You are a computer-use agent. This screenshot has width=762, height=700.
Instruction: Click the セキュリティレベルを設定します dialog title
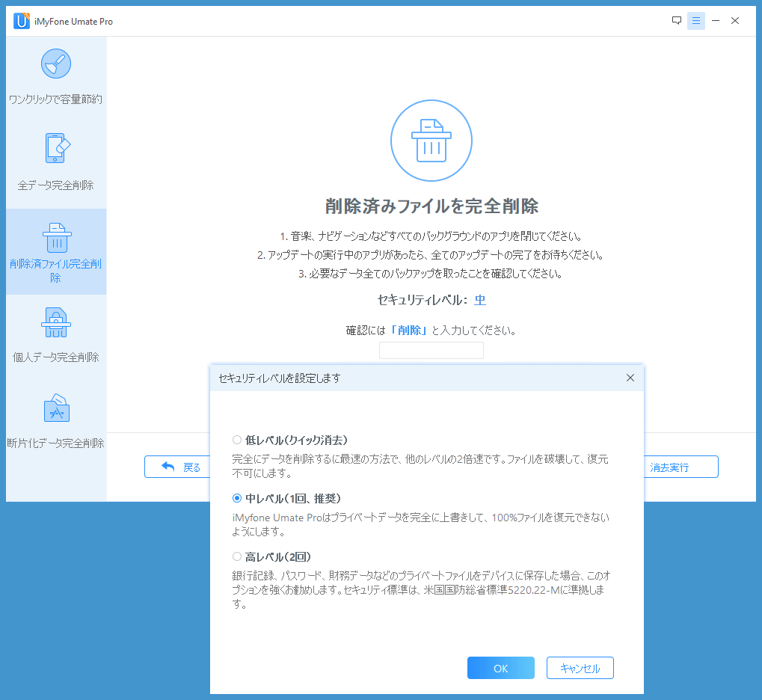pos(280,378)
